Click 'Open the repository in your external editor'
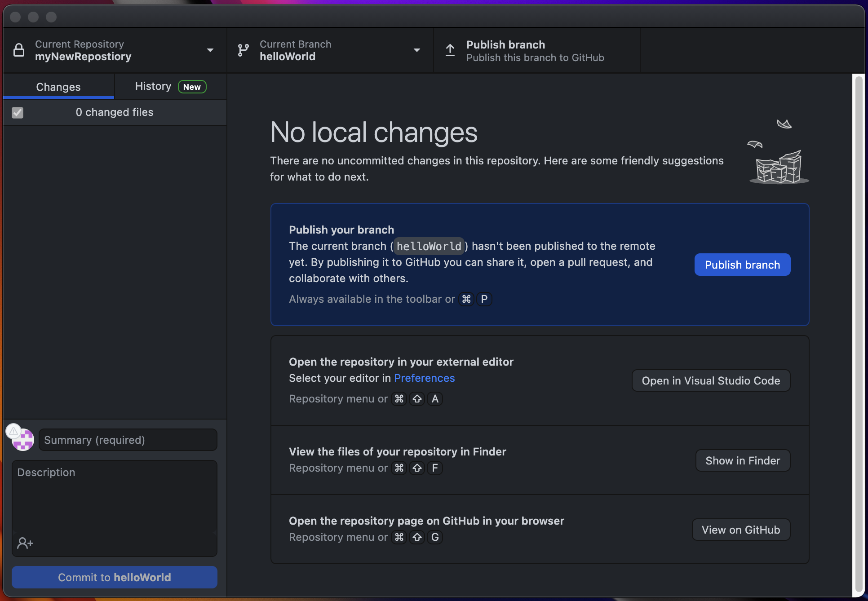The image size is (868, 601). click(x=401, y=362)
